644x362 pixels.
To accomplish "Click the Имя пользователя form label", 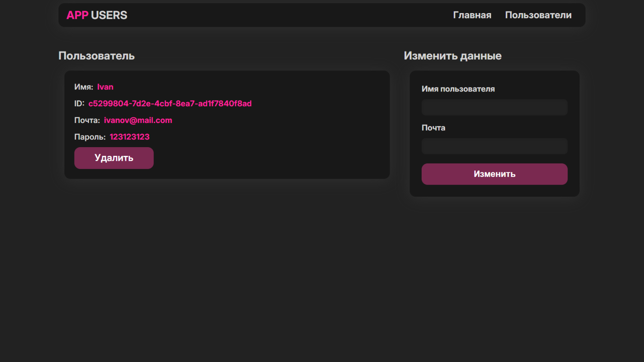I will (x=458, y=89).
